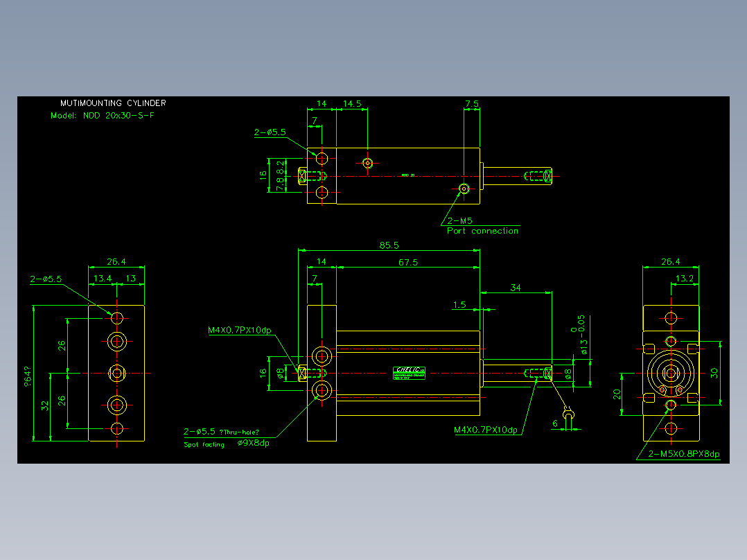Click the '13.2' dimension in right view

pyautogui.click(x=685, y=279)
